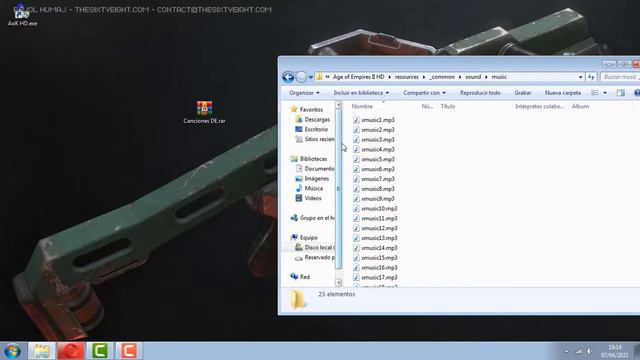Click navigation pane scrollbar down arrow

[338, 282]
